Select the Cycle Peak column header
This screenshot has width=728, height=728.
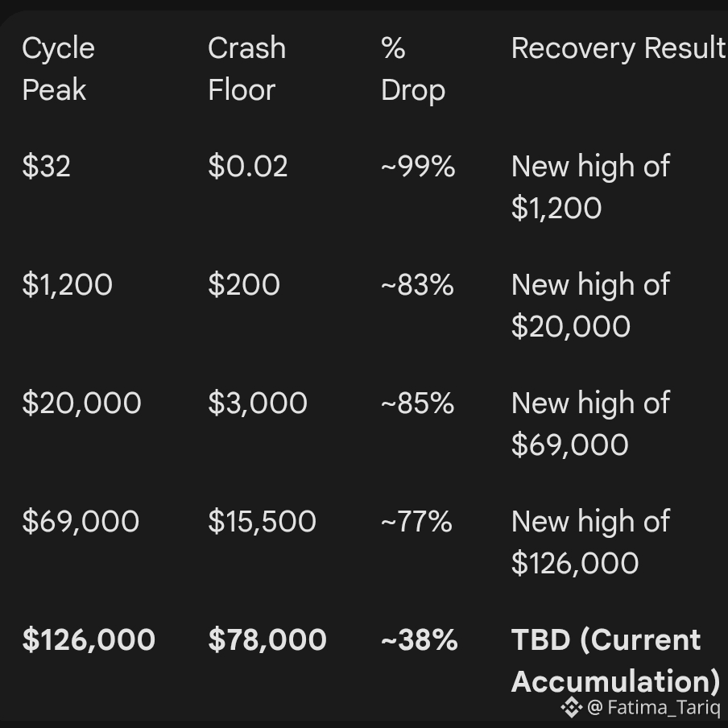[x=58, y=69]
